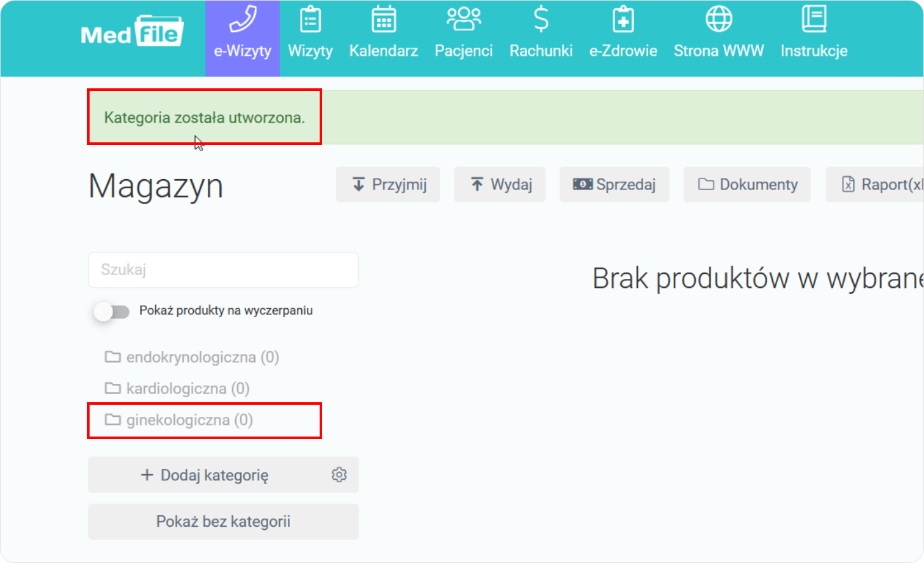Click the e-Zdrowie medical clipboard icon
The height and width of the screenshot is (563, 924).
(623, 19)
